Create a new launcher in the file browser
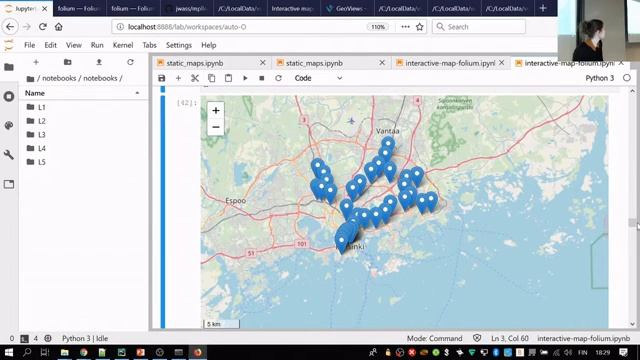 click(x=36, y=62)
